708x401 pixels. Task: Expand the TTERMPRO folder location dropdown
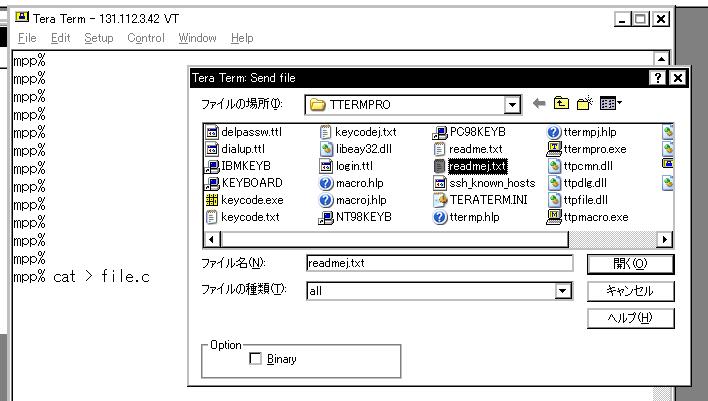[514, 106]
